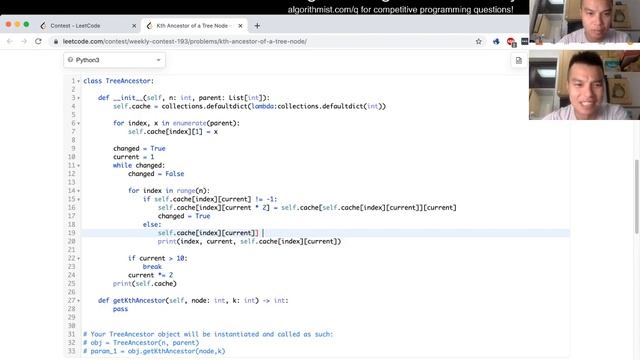Fold the while changed block arrow on line 11
The width and height of the screenshot is (640, 360).
[x=79, y=165]
